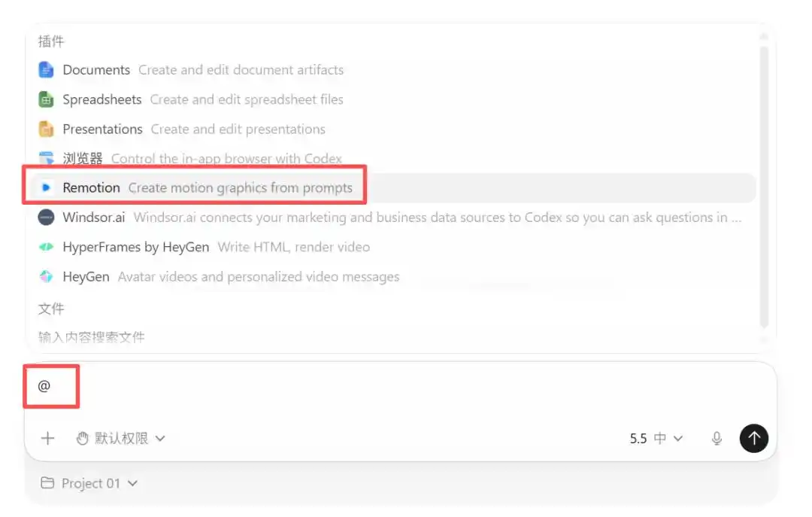The width and height of the screenshot is (812, 517).
Task: Click 'Create and edit presentations' description
Action: click(x=238, y=129)
